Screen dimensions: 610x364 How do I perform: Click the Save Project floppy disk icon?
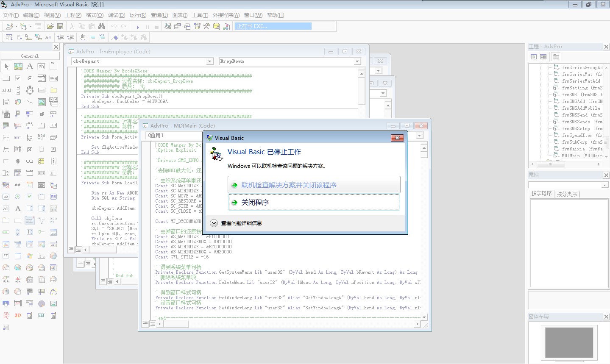(x=60, y=26)
